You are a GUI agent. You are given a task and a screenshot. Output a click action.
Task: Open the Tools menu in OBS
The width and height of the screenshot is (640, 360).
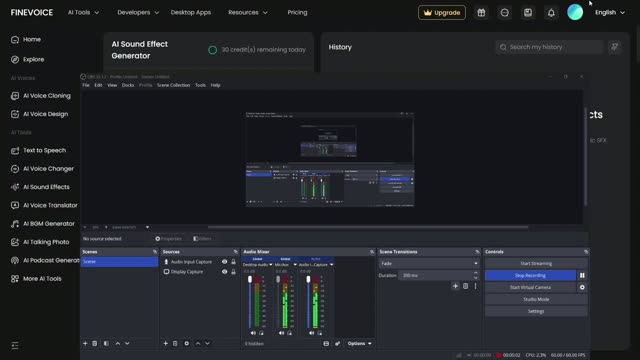click(x=200, y=85)
